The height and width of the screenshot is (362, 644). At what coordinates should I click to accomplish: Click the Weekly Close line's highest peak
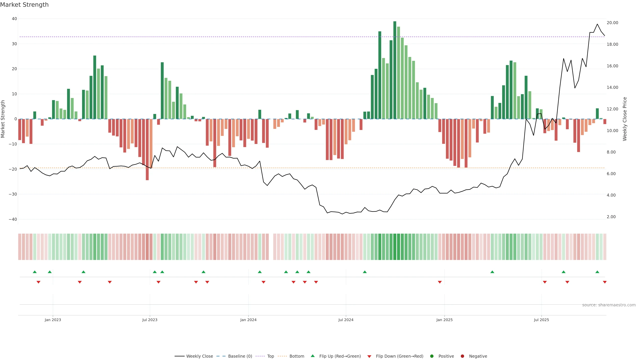tap(597, 24)
